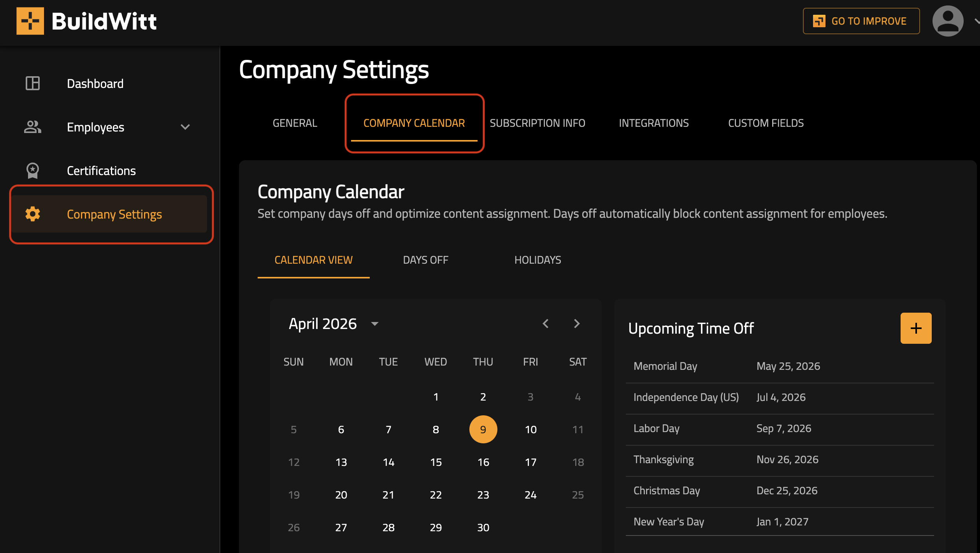Add time off with plus button
The width and height of the screenshot is (980, 553).
point(915,328)
